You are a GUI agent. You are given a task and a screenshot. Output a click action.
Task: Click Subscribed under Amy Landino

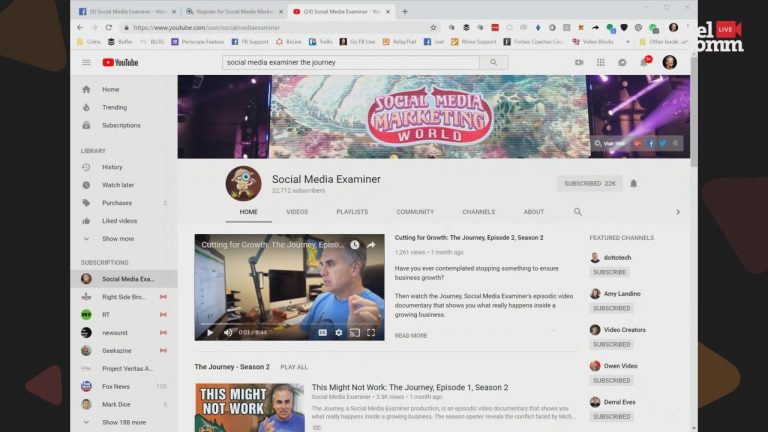(612, 308)
